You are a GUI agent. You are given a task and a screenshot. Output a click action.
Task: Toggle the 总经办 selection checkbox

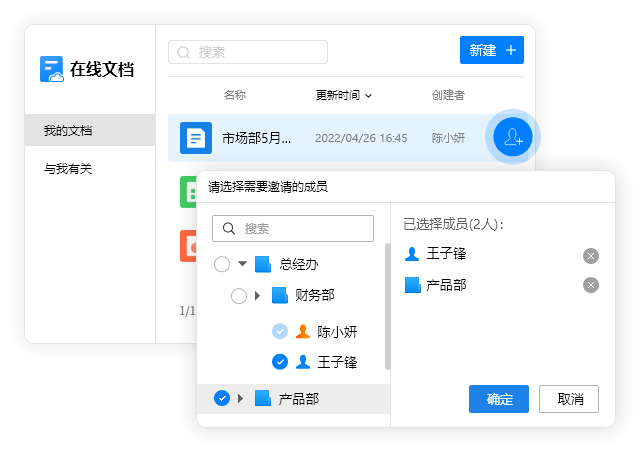point(222,264)
